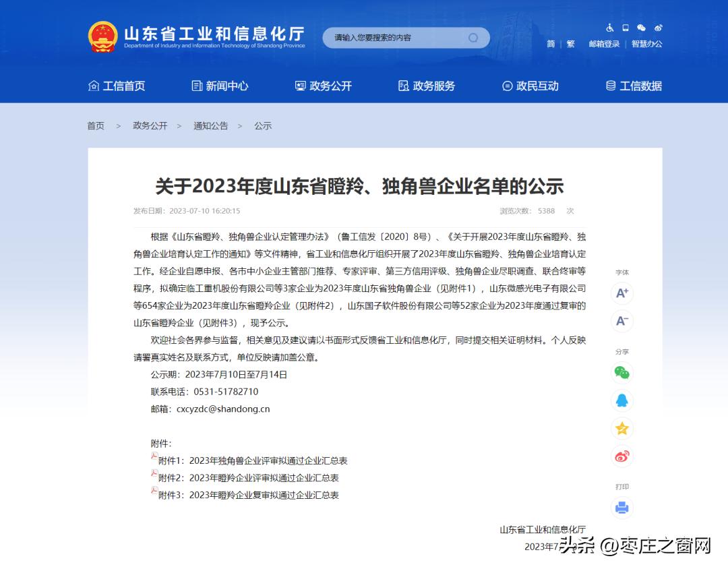Viewport: 728px width, 571px height.
Task: Open mobile version via the phone icon
Action: coord(625,27)
